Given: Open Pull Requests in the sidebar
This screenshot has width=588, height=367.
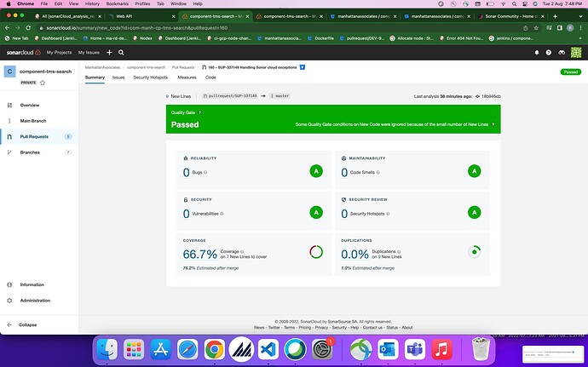Looking at the screenshot, I should (x=34, y=136).
